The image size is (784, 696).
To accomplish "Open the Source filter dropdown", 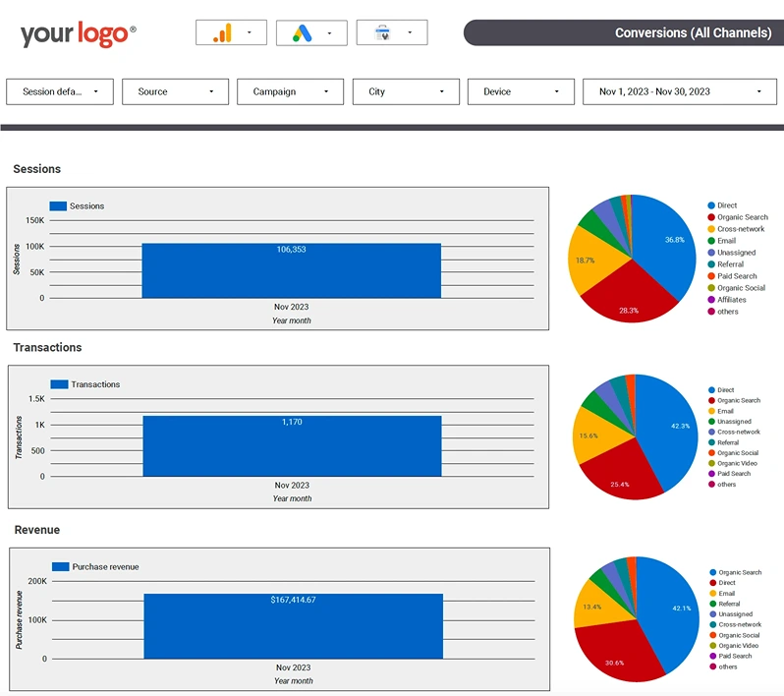I will pyautogui.click(x=176, y=91).
